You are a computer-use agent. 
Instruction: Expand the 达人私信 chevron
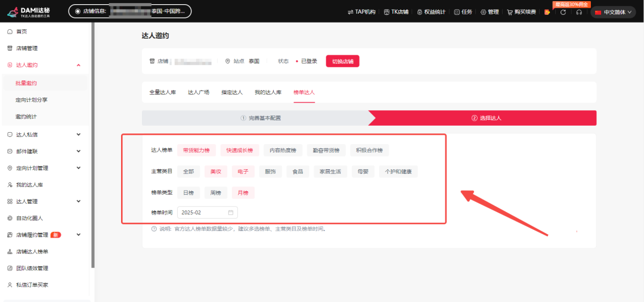[x=79, y=135]
